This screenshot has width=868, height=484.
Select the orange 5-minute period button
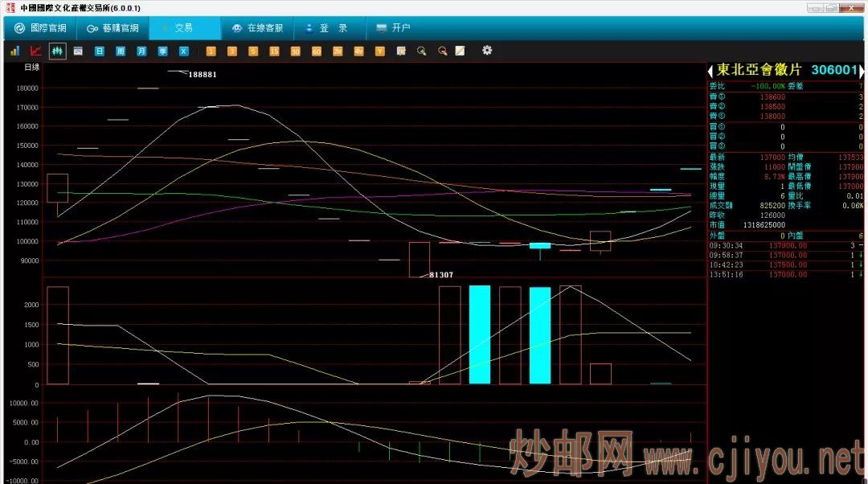pos(253,51)
